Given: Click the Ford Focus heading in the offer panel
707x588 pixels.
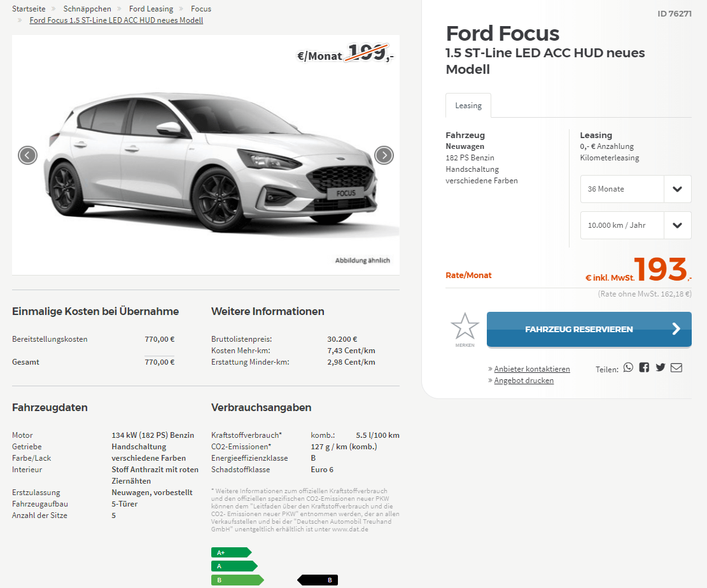Looking at the screenshot, I should tap(503, 33).
